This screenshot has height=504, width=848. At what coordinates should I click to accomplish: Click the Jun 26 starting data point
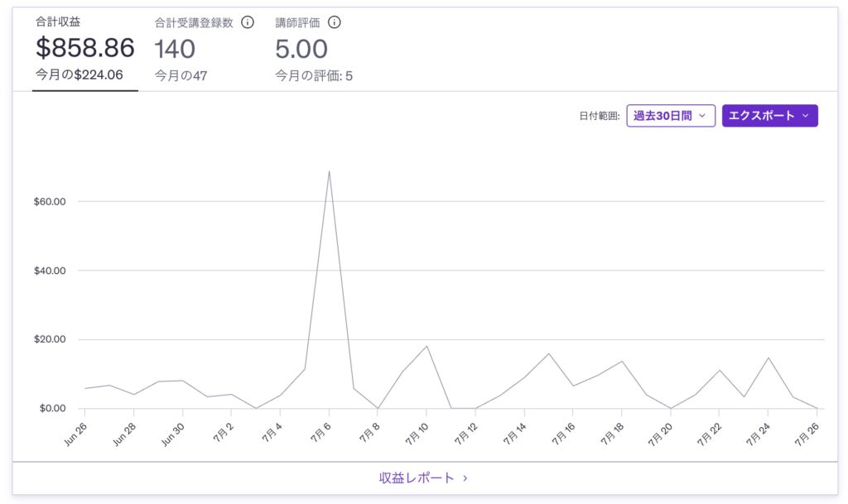click(84, 388)
